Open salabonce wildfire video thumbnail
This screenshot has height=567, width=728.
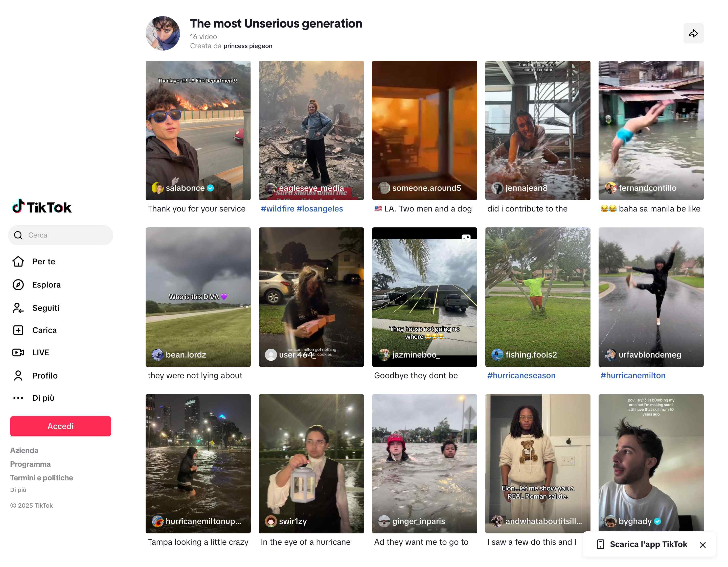[198, 130]
